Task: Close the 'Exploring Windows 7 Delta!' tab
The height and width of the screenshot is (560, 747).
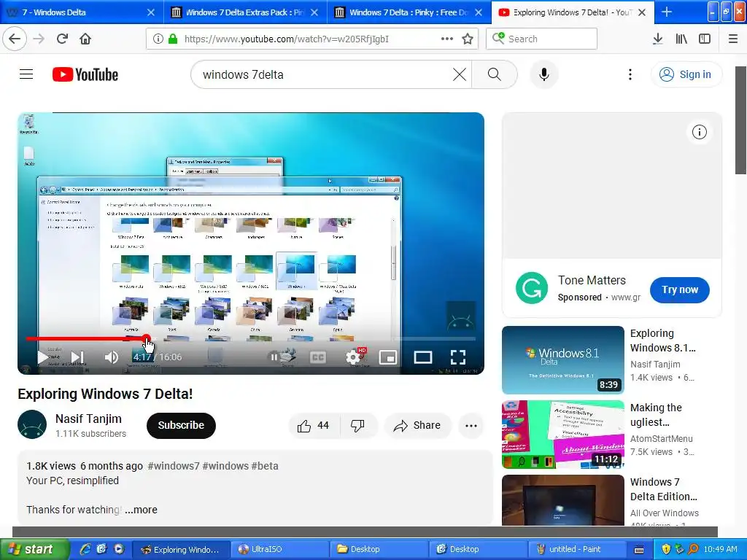Action: pos(642,12)
